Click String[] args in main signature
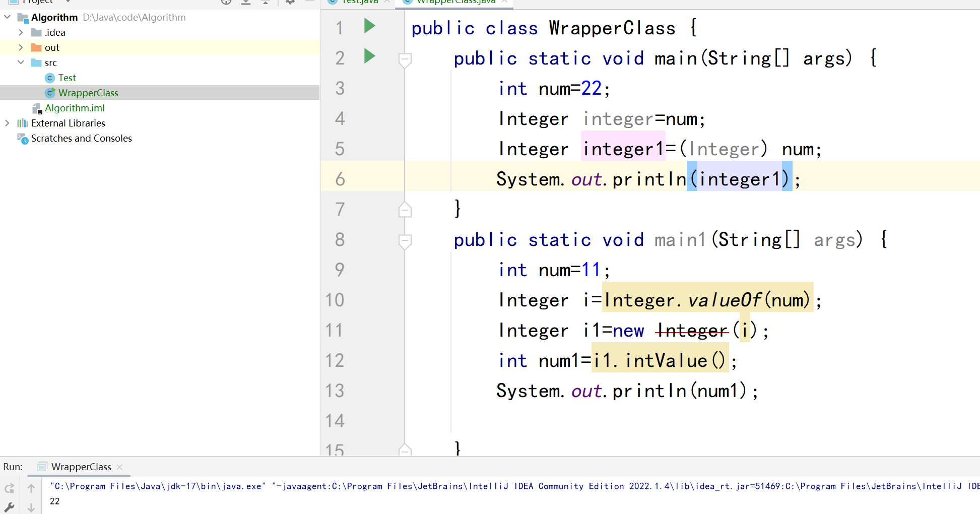Image resolution: width=980 pixels, height=514 pixels. click(x=780, y=58)
